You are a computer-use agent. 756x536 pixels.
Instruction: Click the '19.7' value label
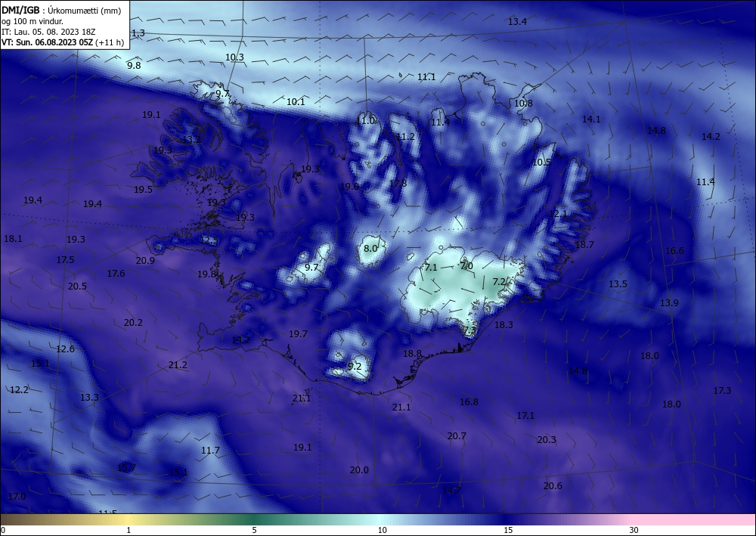pos(298,334)
